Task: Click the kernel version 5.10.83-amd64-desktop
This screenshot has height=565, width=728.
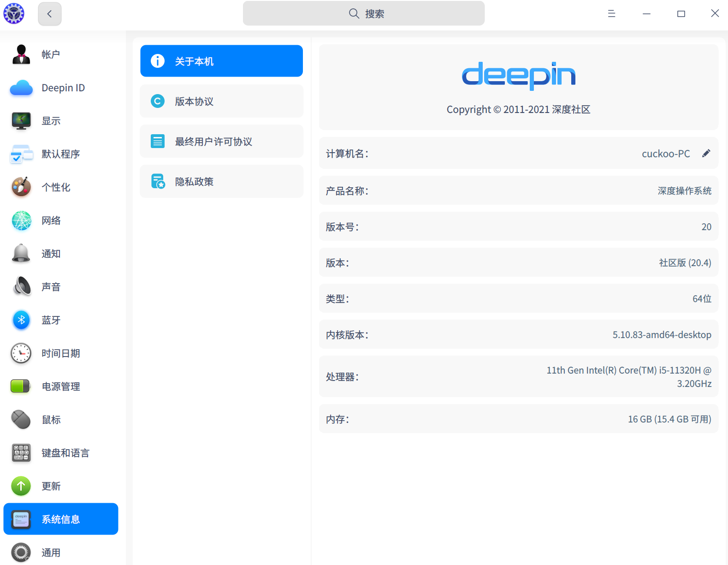Action: pyautogui.click(x=662, y=335)
